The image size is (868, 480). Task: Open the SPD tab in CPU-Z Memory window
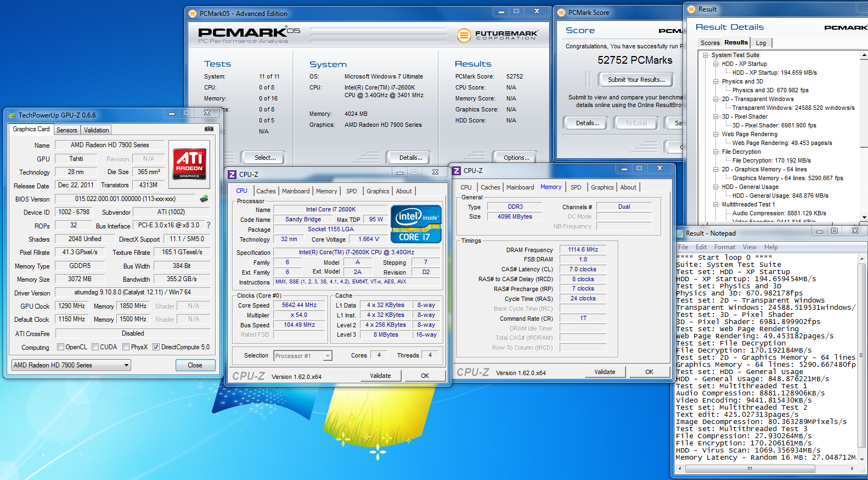click(576, 187)
